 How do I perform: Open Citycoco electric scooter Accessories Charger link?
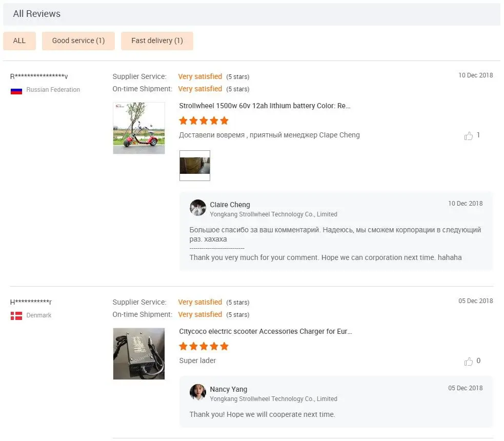click(266, 332)
